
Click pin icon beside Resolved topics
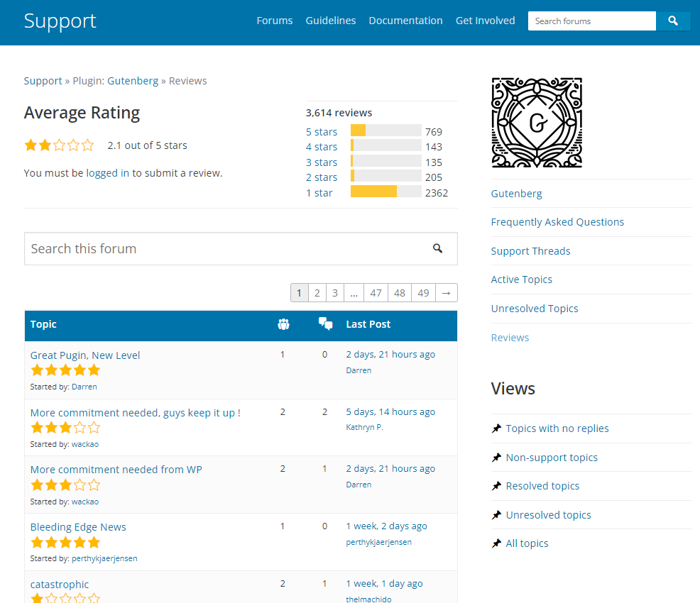tap(496, 486)
